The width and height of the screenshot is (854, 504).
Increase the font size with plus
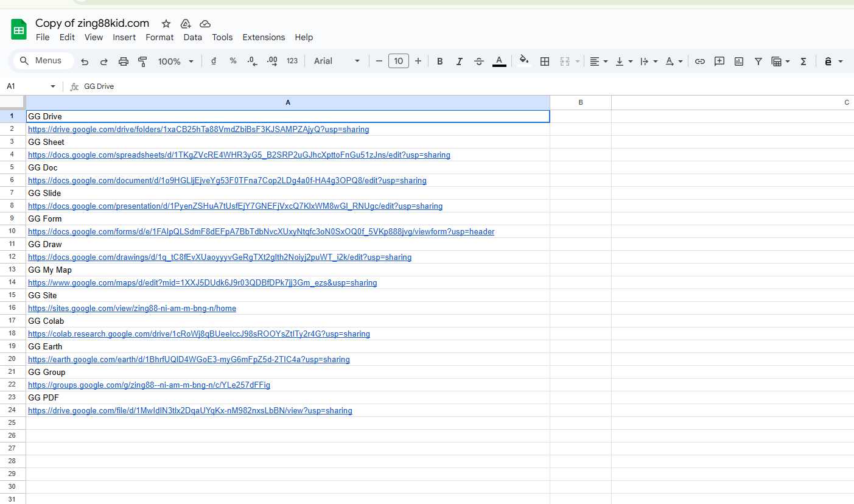click(x=418, y=61)
